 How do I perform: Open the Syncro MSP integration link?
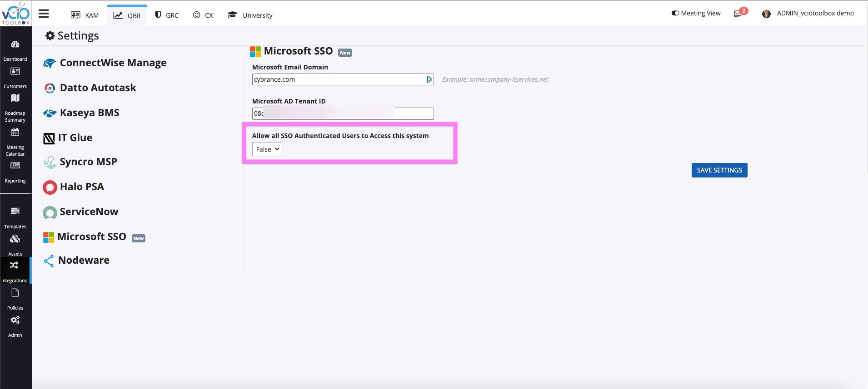click(x=89, y=162)
